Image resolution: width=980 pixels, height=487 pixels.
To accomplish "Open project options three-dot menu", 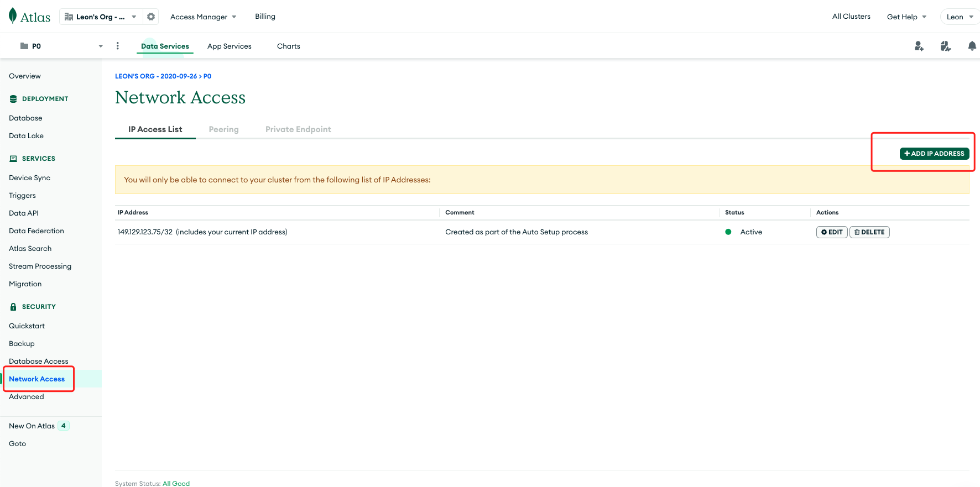I will coord(117,46).
